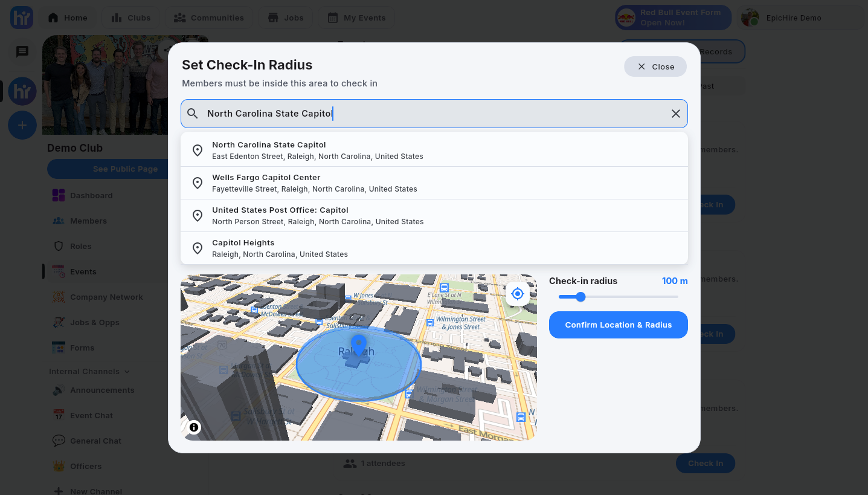Choose Wells Fargo Capitol Center suggestion

[x=434, y=183]
